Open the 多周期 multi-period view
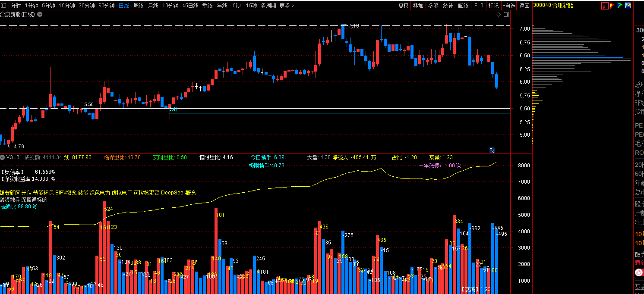The image size is (644, 294). tap(268, 6)
